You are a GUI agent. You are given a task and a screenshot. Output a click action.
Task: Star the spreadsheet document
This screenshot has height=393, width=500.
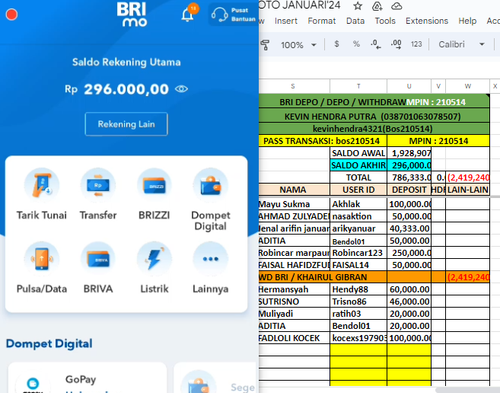tap(358, 6)
